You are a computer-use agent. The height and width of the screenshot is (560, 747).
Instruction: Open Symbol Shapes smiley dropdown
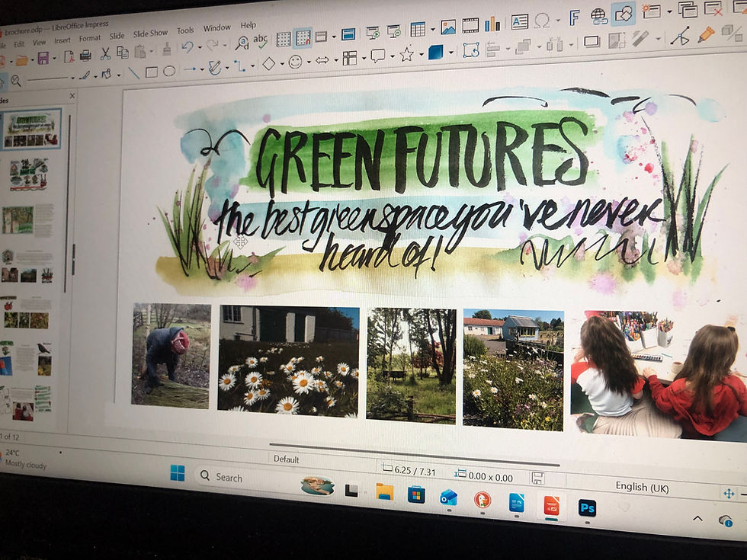point(309,62)
